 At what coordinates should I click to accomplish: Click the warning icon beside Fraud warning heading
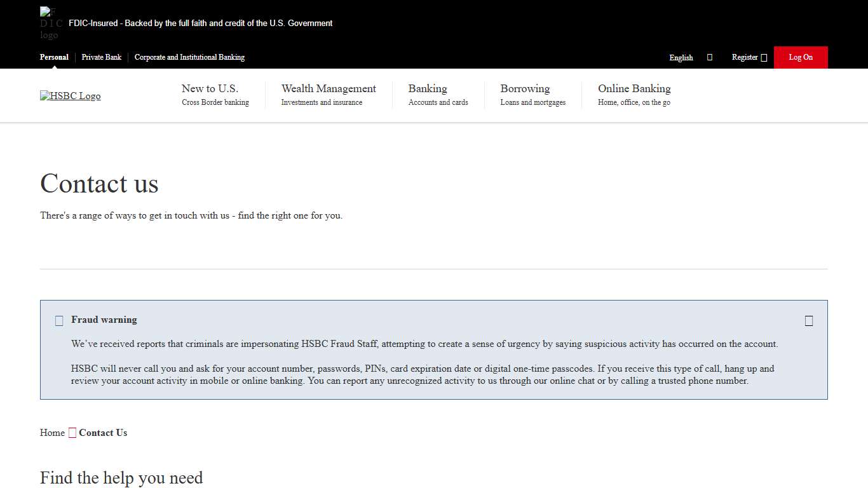click(59, 320)
